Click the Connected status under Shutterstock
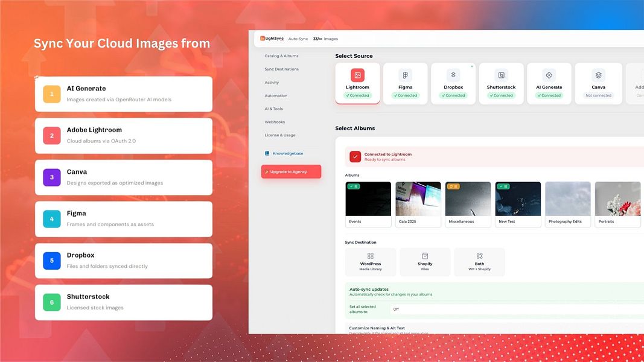Viewport: 644px width, 362px height. pos(501,95)
